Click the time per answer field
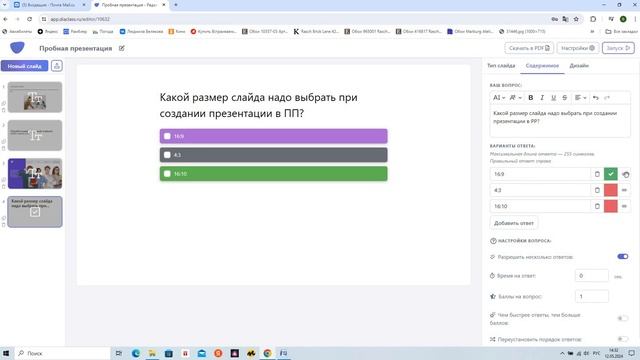This screenshot has height=360, width=640. 591,276
